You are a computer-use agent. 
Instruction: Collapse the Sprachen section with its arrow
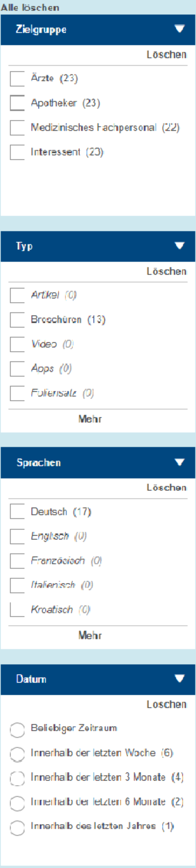click(x=180, y=462)
